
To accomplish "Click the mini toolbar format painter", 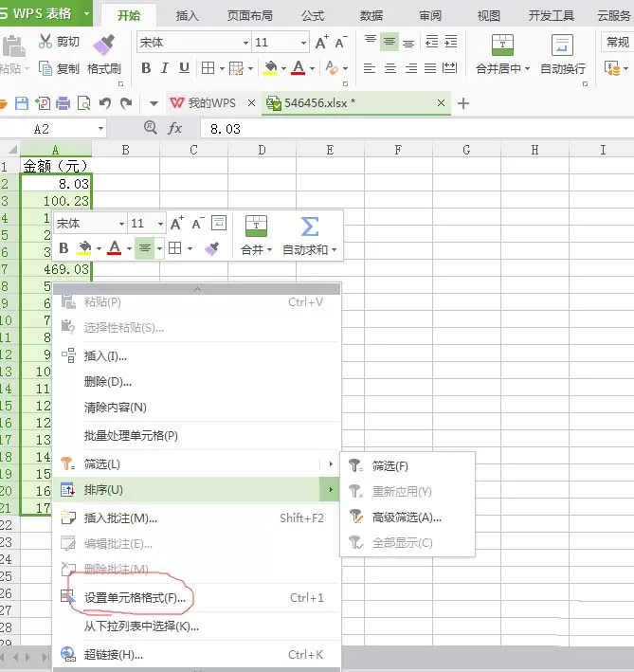I will click(212, 248).
